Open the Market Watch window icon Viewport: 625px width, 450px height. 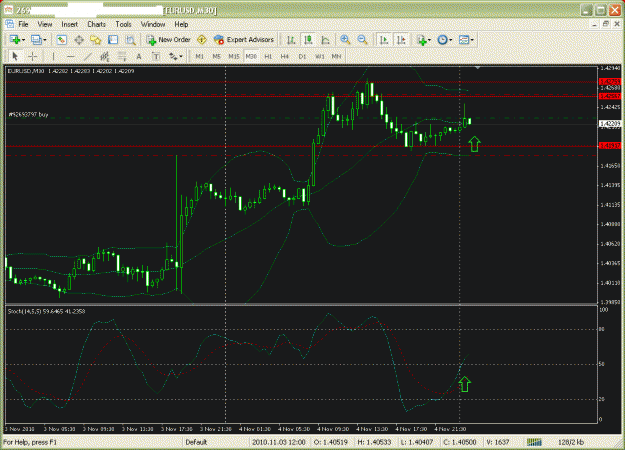click(61, 40)
